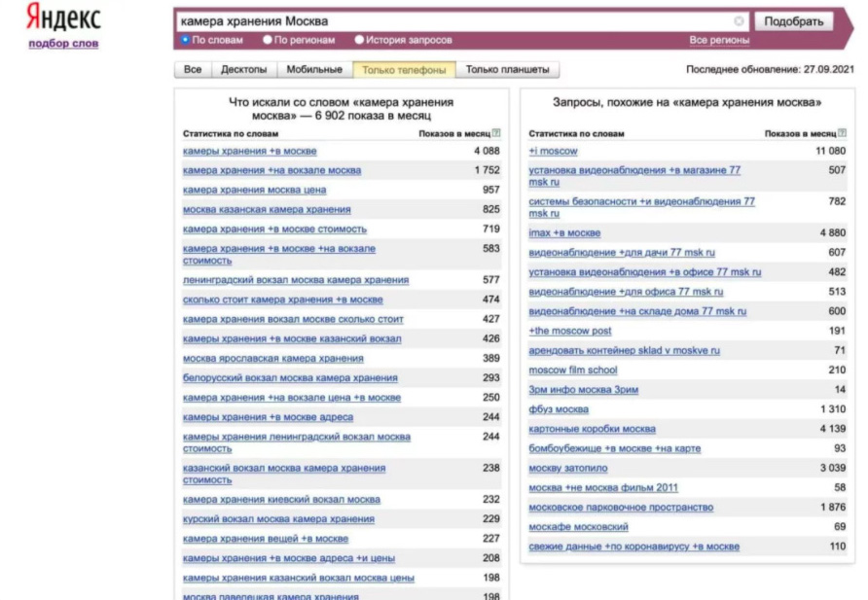Open the «москафе московский» similar query
The width and height of the screenshot is (868, 600).
click(x=578, y=526)
